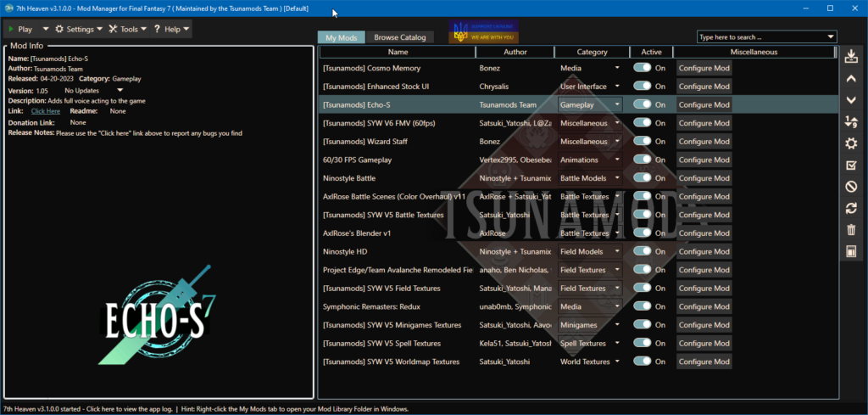Open the Click Here mod link
Image resolution: width=868 pixels, height=415 pixels.
(x=46, y=111)
